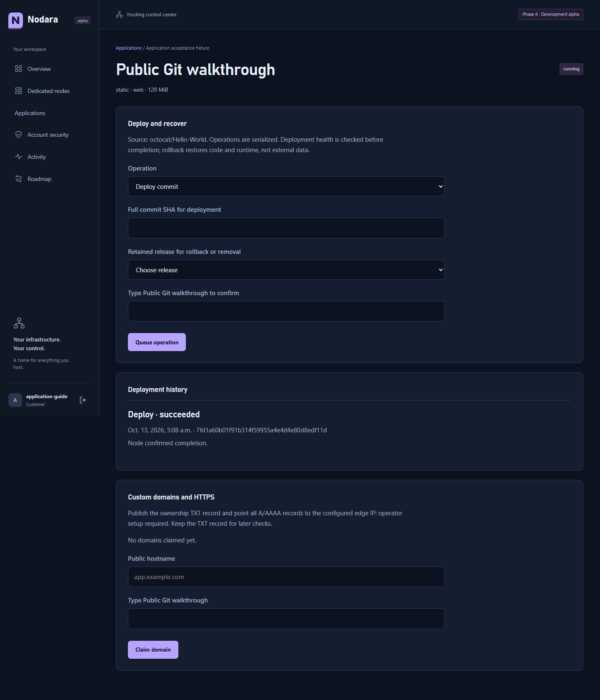Click the Phase 4 Development alpha badge

pos(550,14)
